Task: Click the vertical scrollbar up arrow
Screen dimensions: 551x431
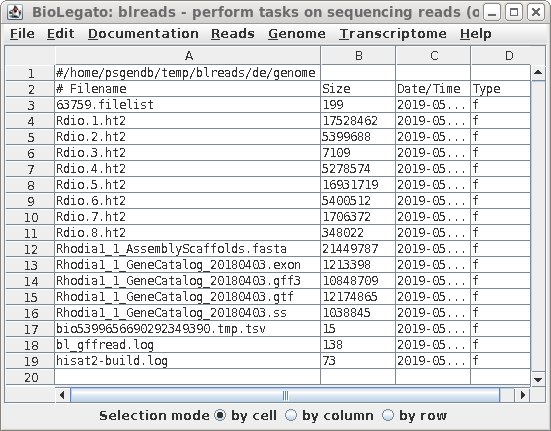Action: pyautogui.click(x=538, y=73)
